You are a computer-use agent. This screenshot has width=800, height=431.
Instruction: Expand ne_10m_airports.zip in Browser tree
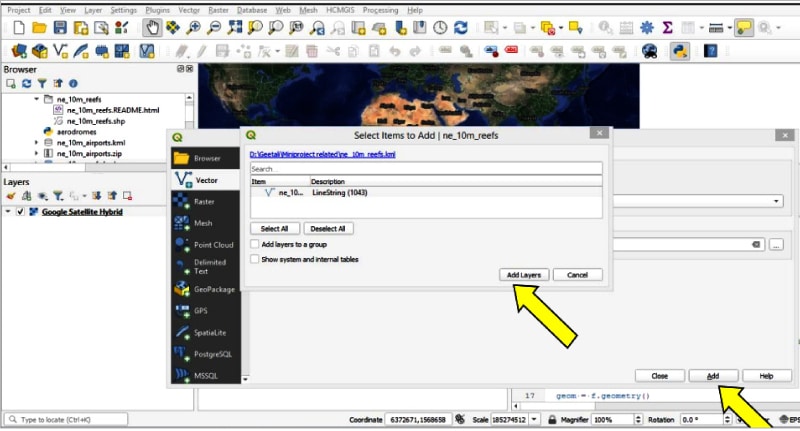pyautogui.click(x=37, y=155)
